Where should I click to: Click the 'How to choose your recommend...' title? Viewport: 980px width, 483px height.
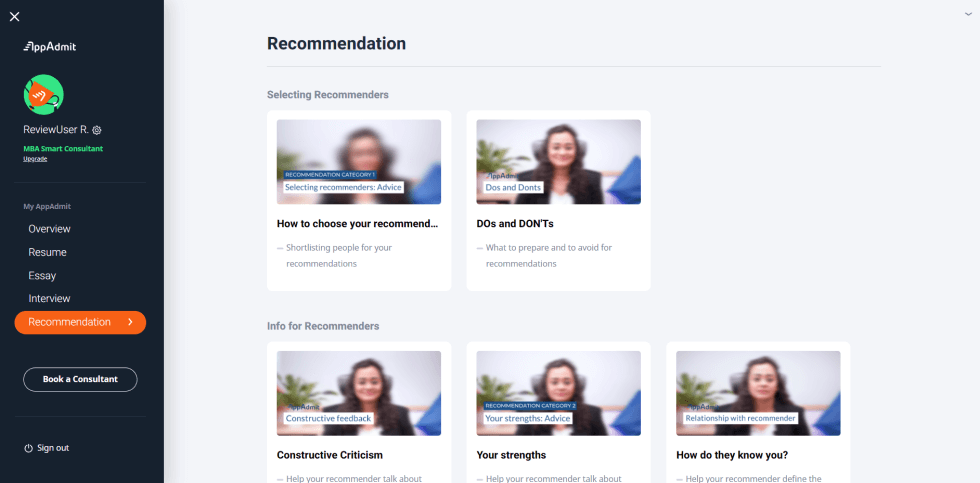[x=358, y=224]
